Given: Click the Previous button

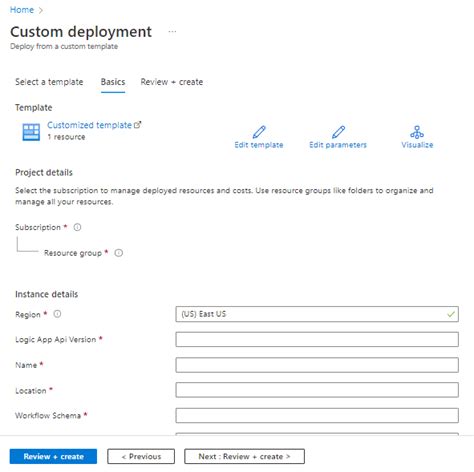Looking at the screenshot, I should (141, 456).
